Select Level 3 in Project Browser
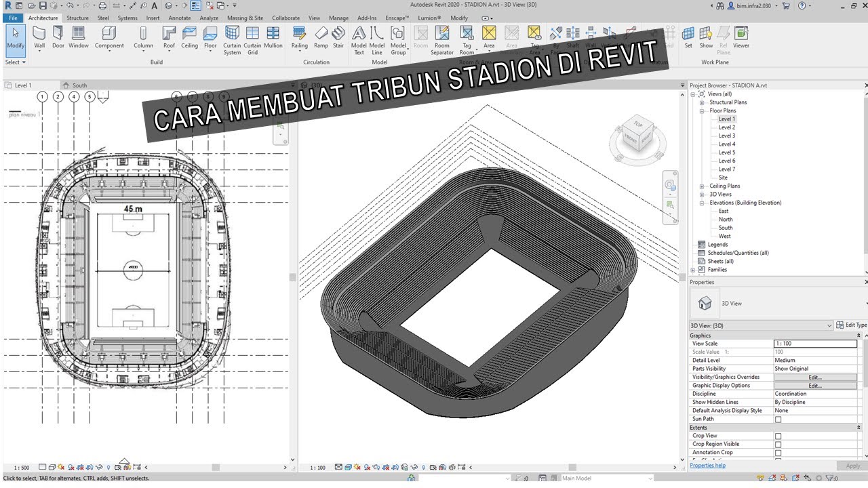The image size is (868, 488). pos(727,136)
